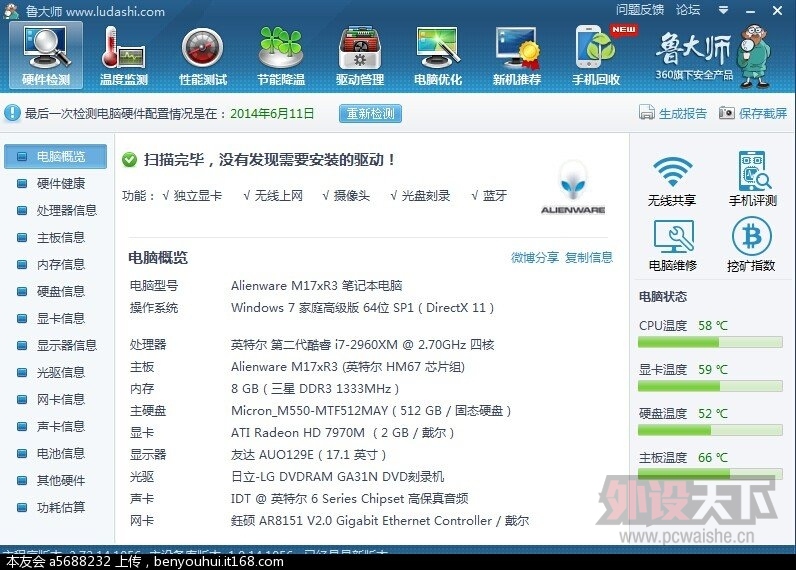Screen dimensions: 796x570
Task: Open 节能降温 energy saving
Action: point(281,56)
